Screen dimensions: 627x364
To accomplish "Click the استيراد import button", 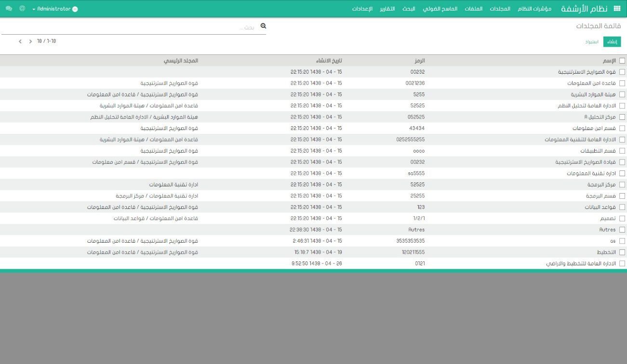I will click(x=592, y=42).
